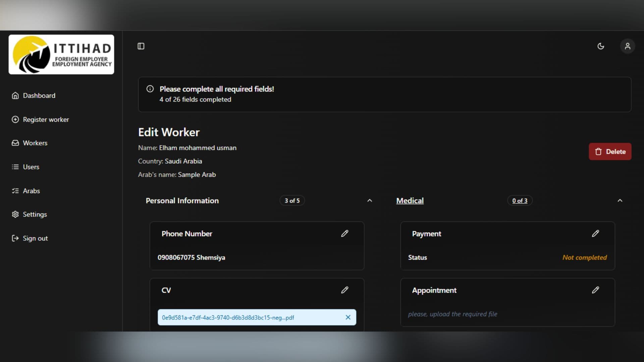The width and height of the screenshot is (644, 362).
Task: Click the 3 of 5 badge
Action: tap(292, 200)
